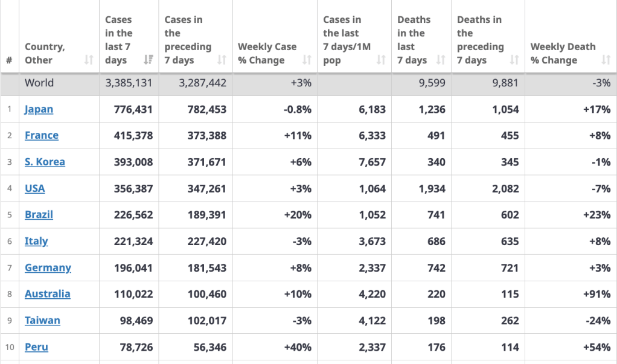Open the Australia country link
Viewport: 617px width, 364px height.
coord(47,294)
